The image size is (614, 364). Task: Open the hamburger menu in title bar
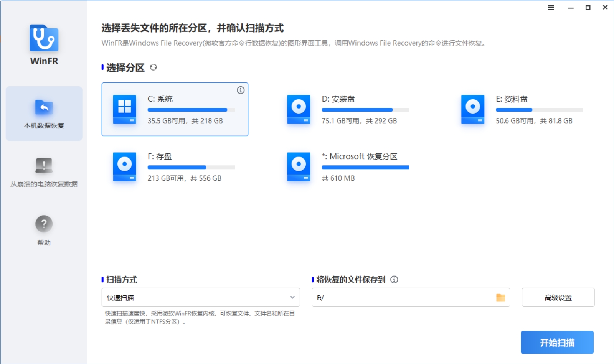click(x=551, y=8)
